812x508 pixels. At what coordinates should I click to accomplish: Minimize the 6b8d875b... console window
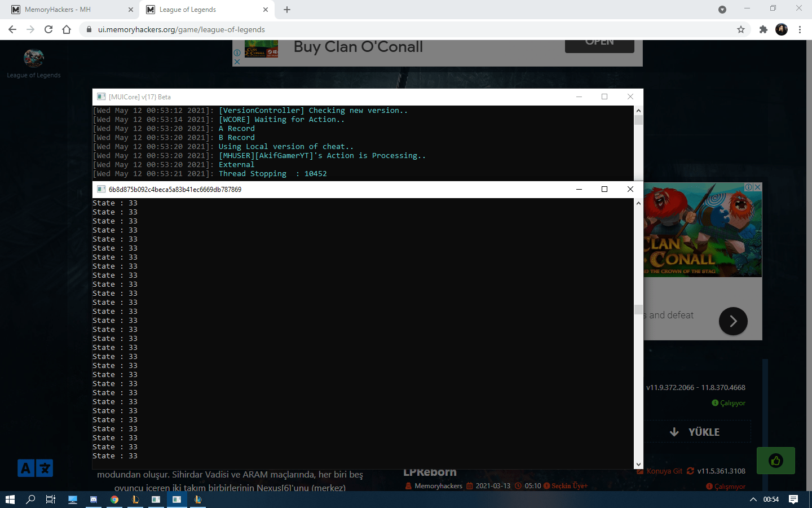(x=579, y=189)
